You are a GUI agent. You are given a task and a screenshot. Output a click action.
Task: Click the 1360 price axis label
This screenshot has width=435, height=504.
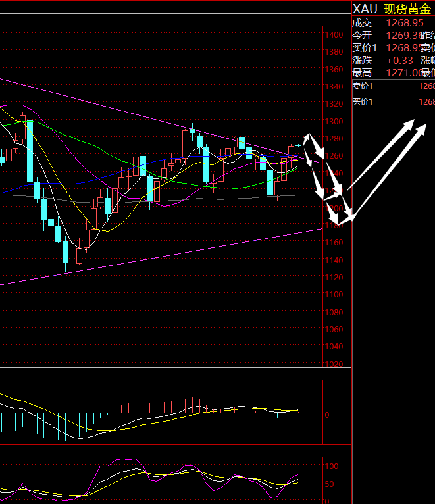[x=334, y=70]
